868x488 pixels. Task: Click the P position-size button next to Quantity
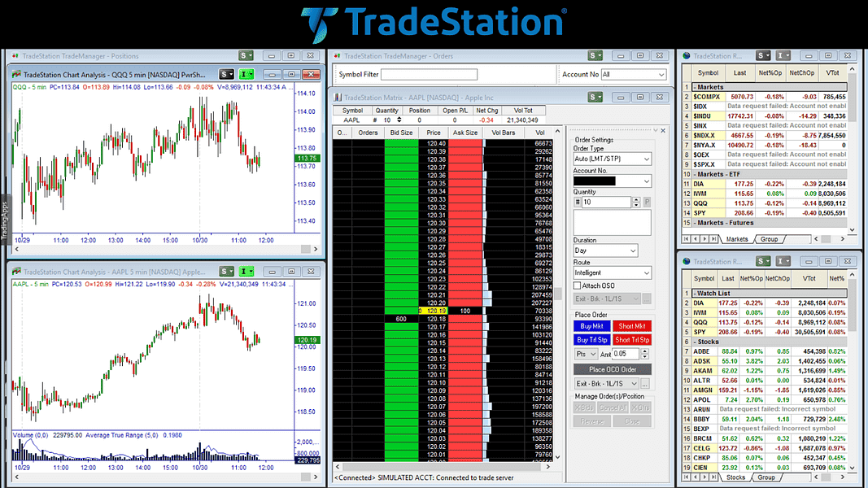pyautogui.click(x=647, y=203)
